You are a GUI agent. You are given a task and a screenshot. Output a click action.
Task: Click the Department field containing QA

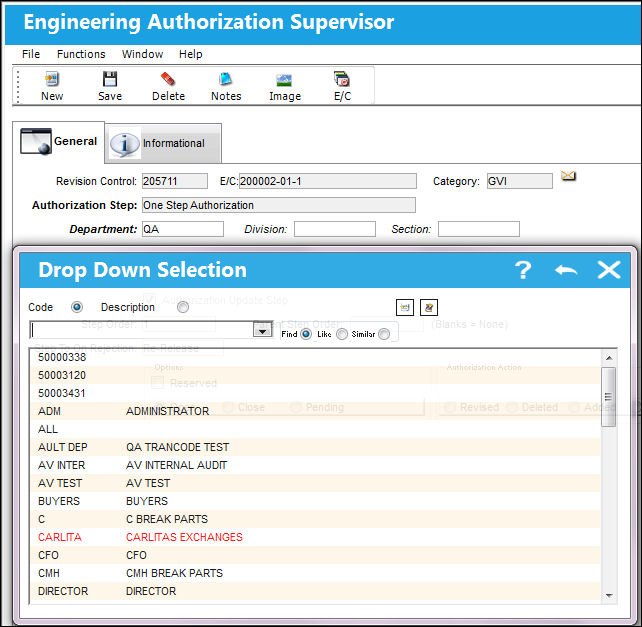pyautogui.click(x=183, y=229)
